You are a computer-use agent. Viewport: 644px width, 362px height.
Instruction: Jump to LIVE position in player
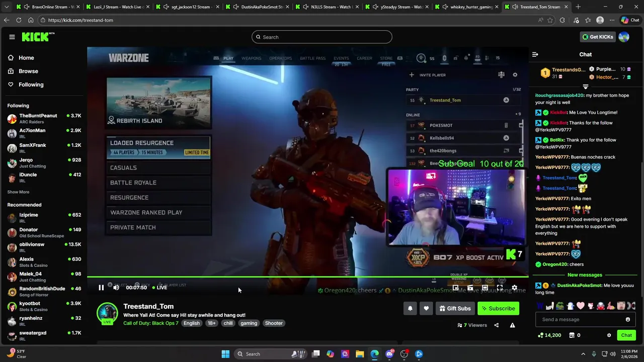pos(159,288)
